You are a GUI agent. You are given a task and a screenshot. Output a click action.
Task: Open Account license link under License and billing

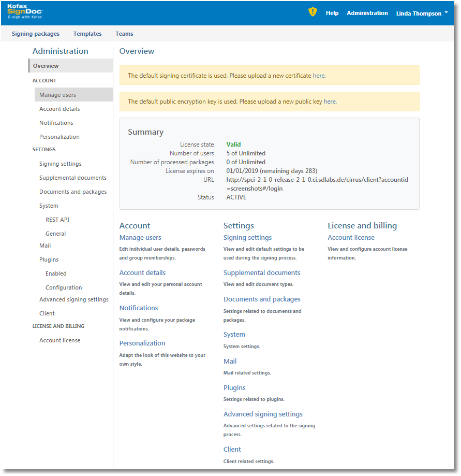351,238
